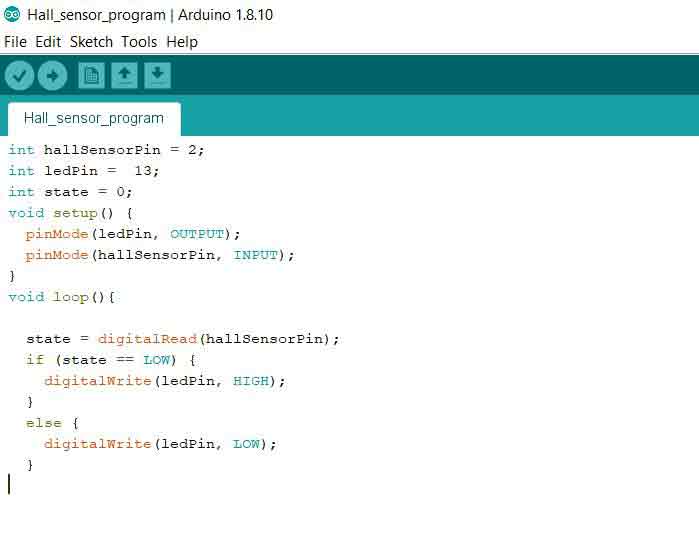Viewport: 699px width, 559px height.
Task: Click the line 'int ledPin = 13;'
Action: tap(83, 171)
